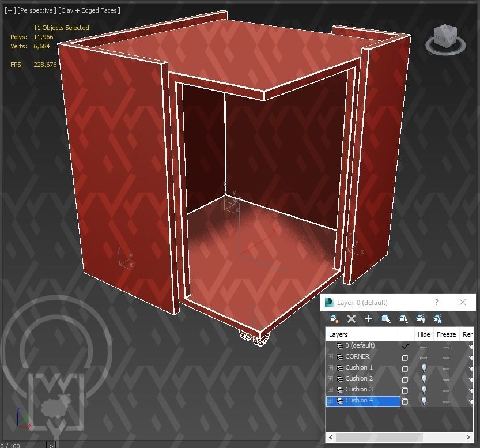Image resolution: width=480 pixels, height=448 pixels.
Task: Click the time slider 0 / 100 handle
Action: (x=23, y=445)
